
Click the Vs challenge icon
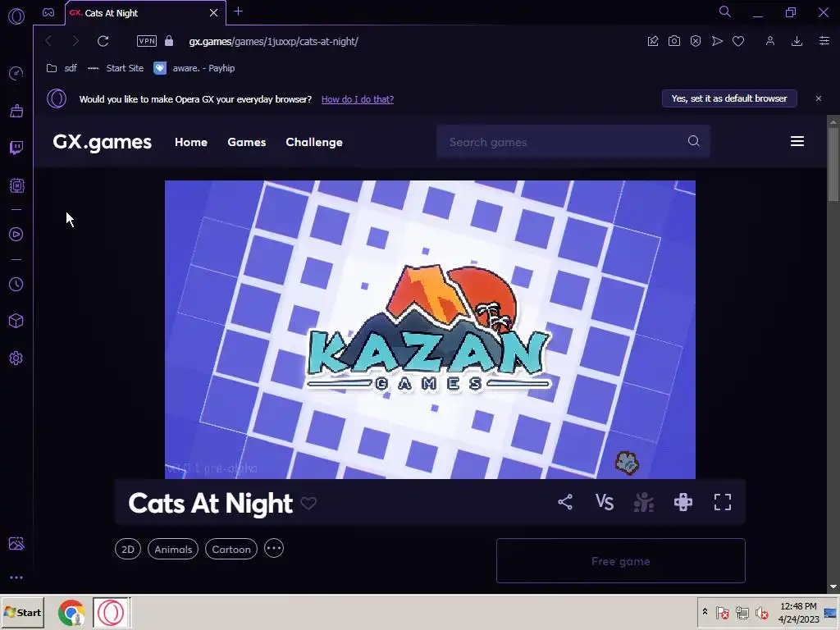[x=605, y=502]
